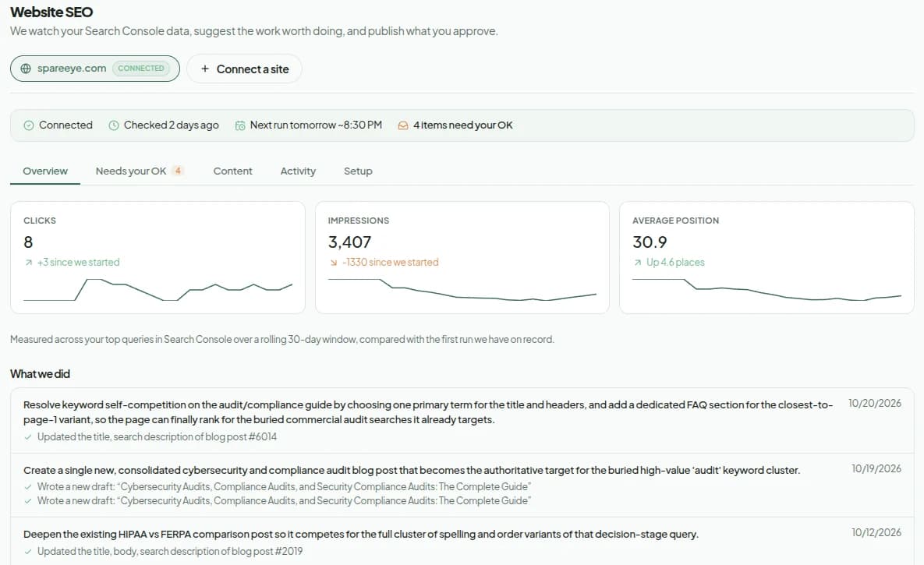Click the Clicks sparkline chart

tap(158, 290)
